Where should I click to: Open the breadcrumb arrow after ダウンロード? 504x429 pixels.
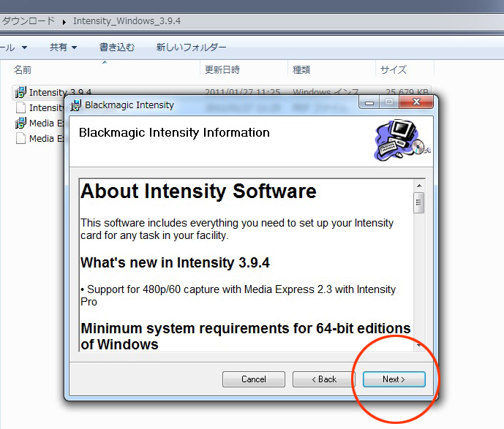(x=64, y=22)
